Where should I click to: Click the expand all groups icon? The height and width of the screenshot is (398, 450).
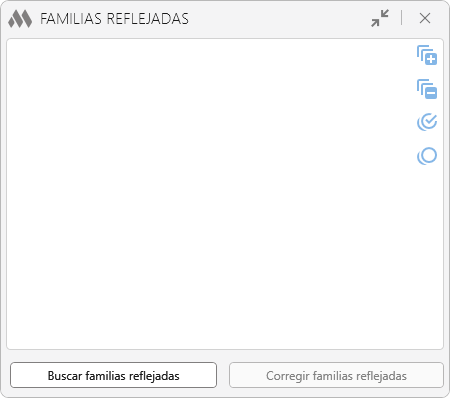pyautogui.click(x=427, y=55)
